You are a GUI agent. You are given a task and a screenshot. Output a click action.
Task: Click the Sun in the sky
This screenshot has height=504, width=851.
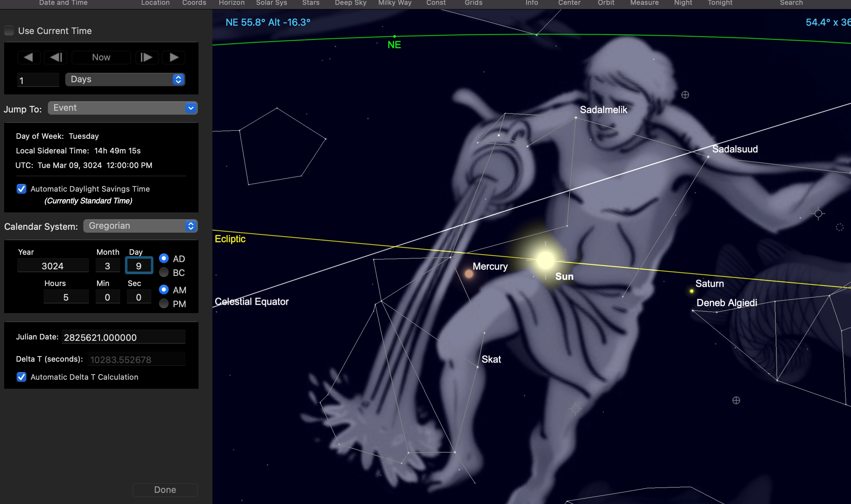click(x=545, y=260)
